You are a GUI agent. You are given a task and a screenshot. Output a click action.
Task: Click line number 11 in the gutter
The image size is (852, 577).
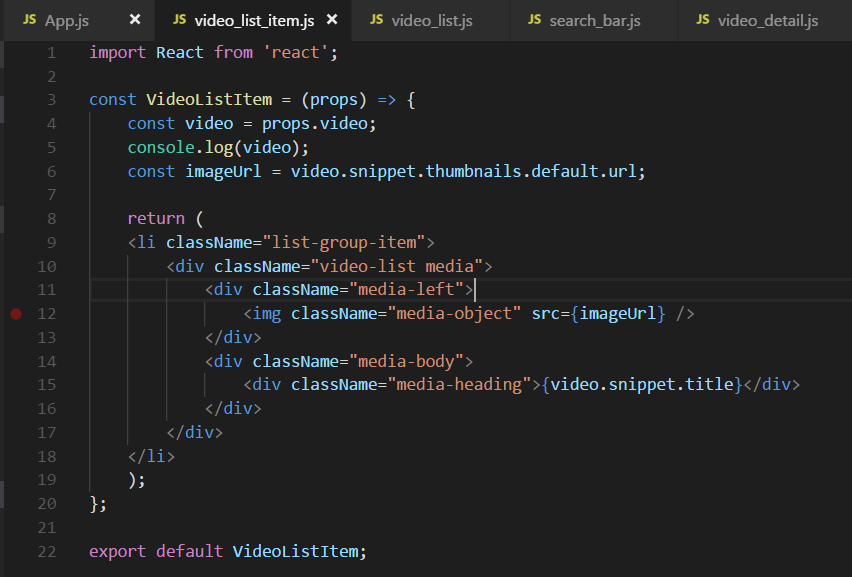[x=47, y=290]
